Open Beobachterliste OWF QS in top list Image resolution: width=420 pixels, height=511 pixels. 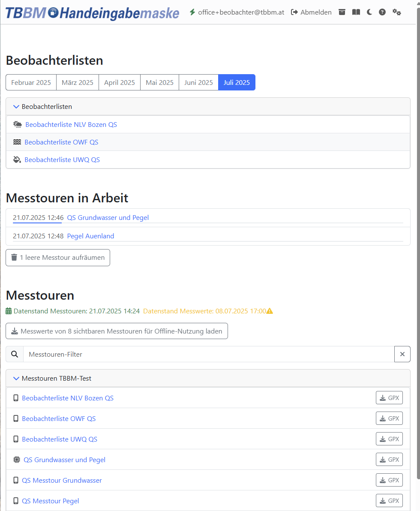[61, 142]
